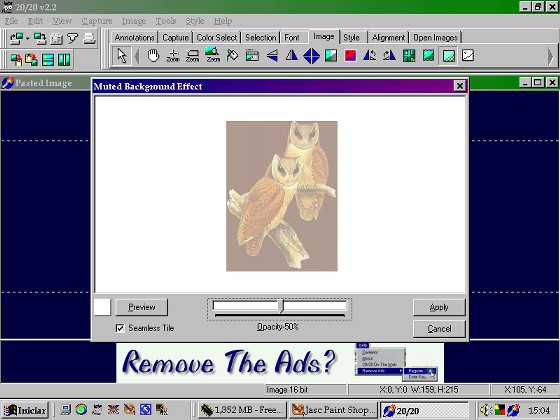Click the Preview button
Screen dimensions: 560x420
pos(142,307)
